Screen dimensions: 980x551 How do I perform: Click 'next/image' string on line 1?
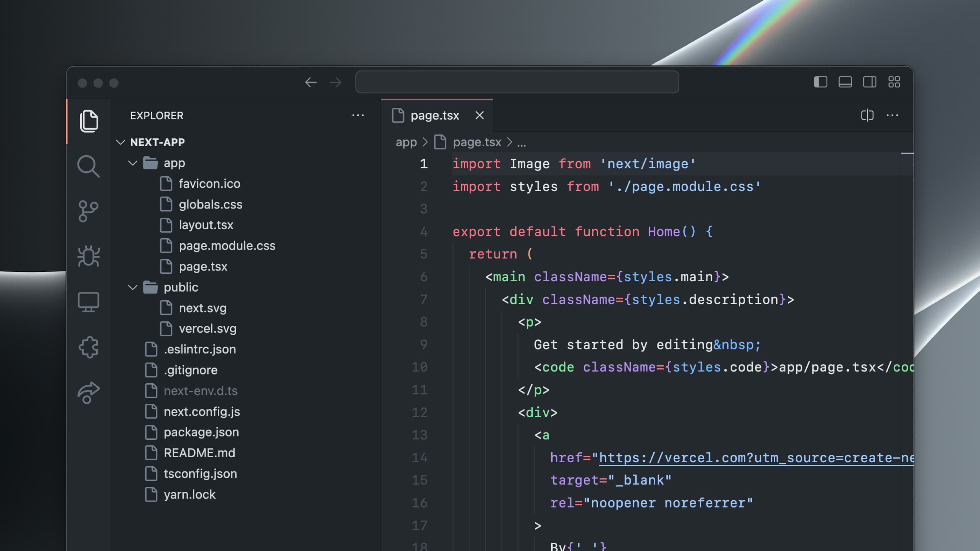coord(648,164)
